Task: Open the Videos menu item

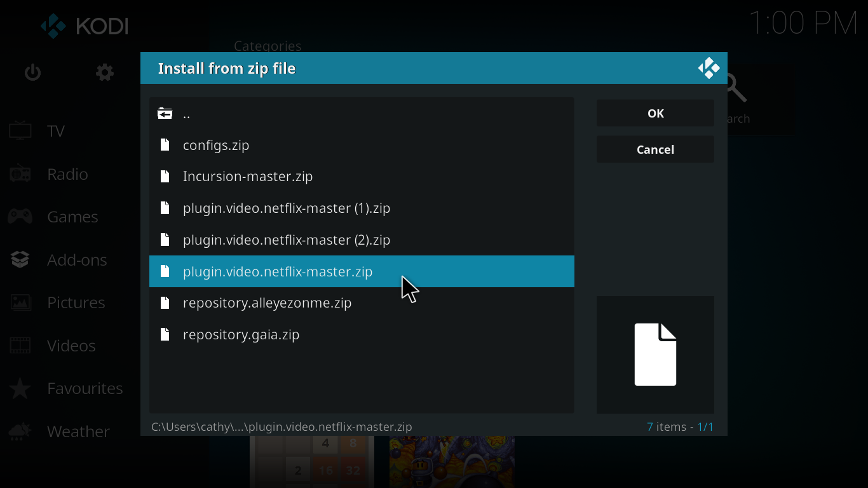Action: pyautogui.click(x=71, y=346)
